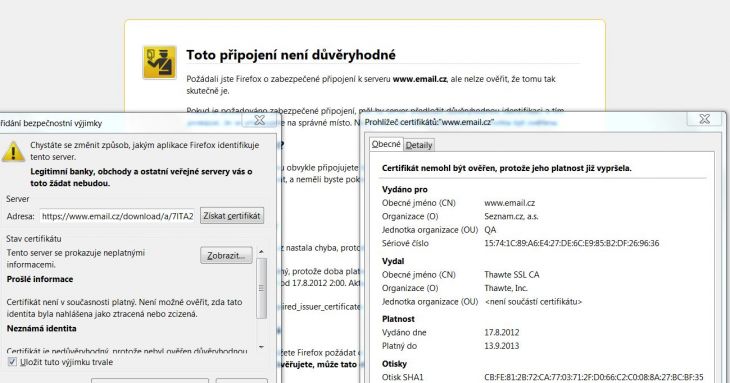Close the certificate viewer window

tap(705, 119)
